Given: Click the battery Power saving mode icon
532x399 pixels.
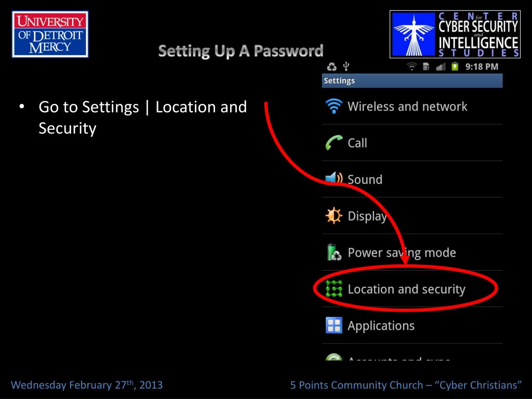Looking at the screenshot, I should [334, 252].
